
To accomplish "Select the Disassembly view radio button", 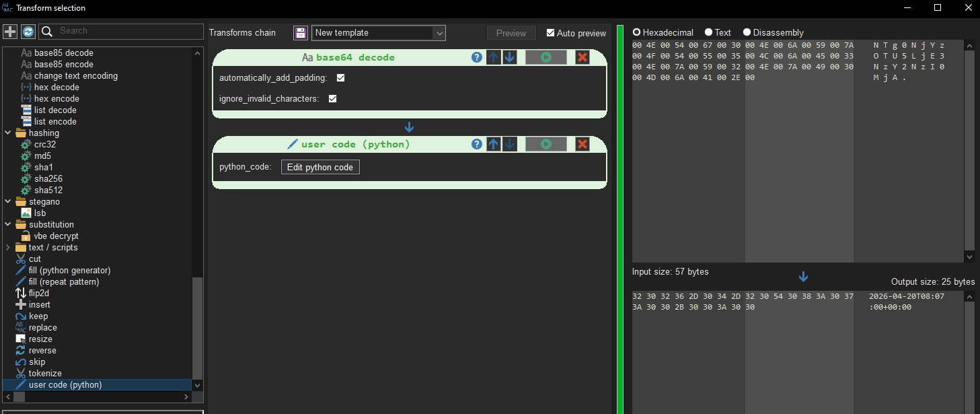I will 747,32.
